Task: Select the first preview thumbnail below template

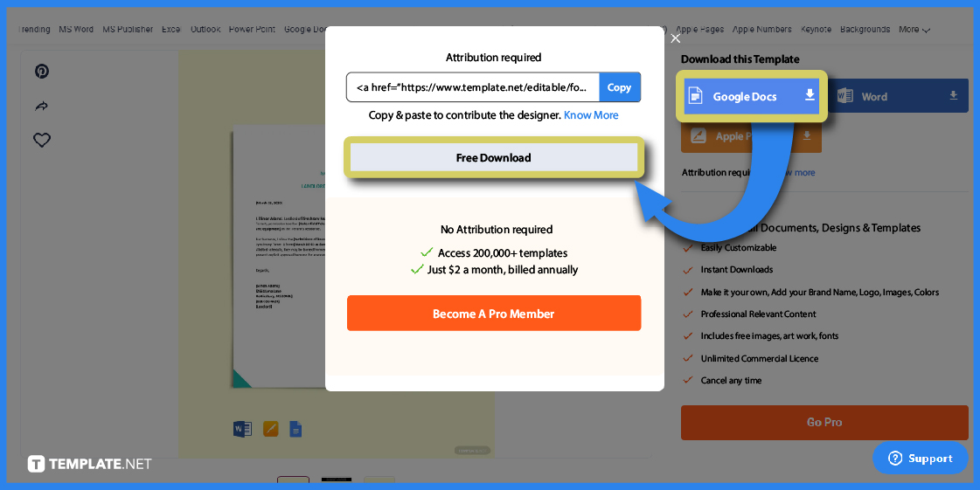Action: [293, 480]
